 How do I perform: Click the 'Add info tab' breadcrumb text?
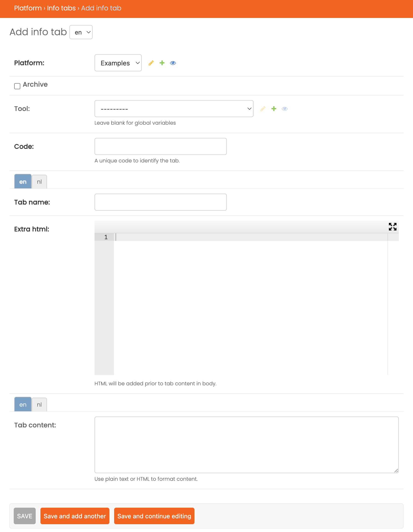coord(101,8)
